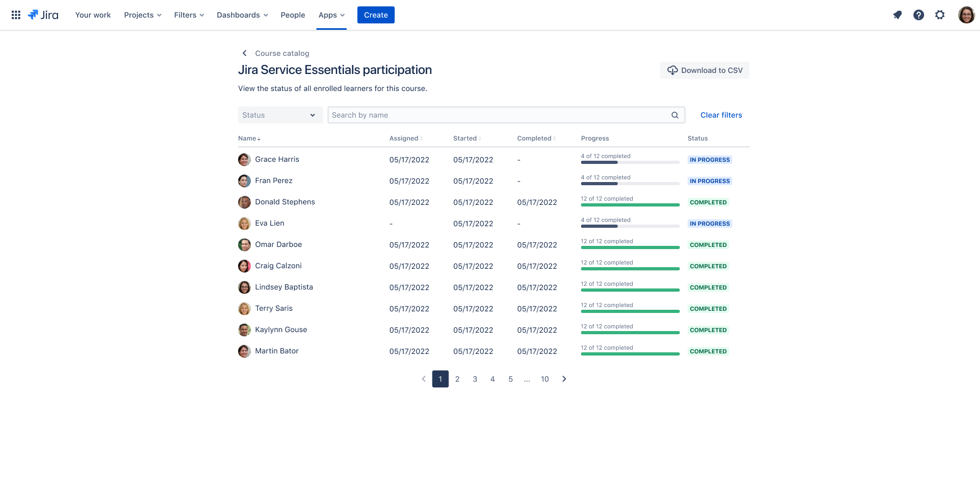Image resolution: width=980 pixels, height=479 pixels.
Task: Go to next page with the right chevron
Action: coord(564,379)
